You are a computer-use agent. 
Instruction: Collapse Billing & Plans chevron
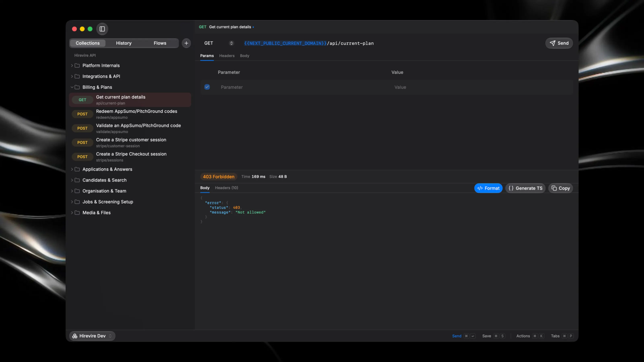pyautogui.click(x=72, y=87)
